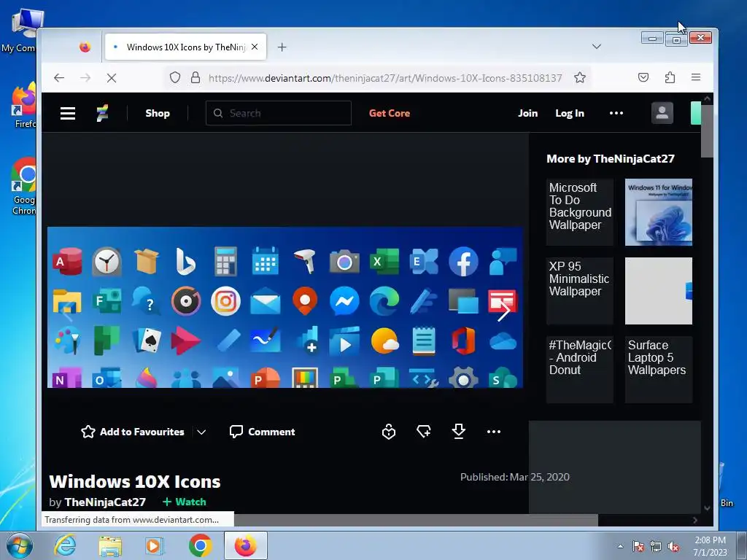This screenshot has height=560, width=747.
Task: Click the user profile avatar icon
Action: pyautogui.click(x=662, y=113)
